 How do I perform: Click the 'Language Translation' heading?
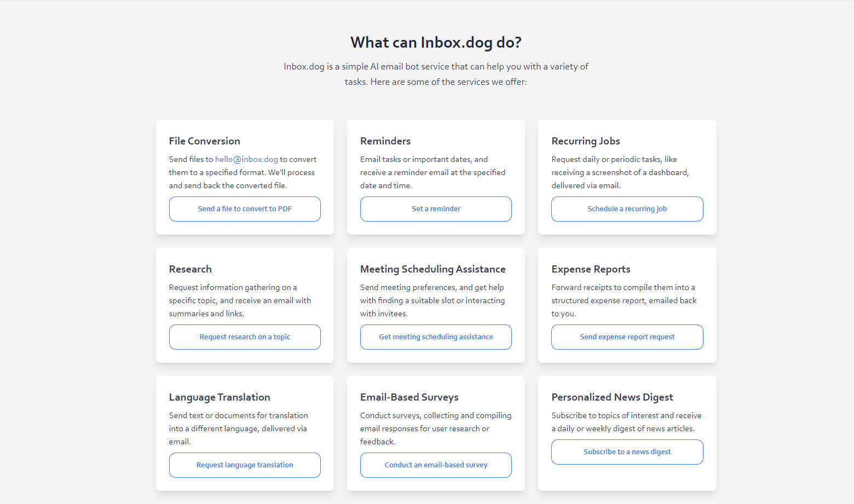220,397
